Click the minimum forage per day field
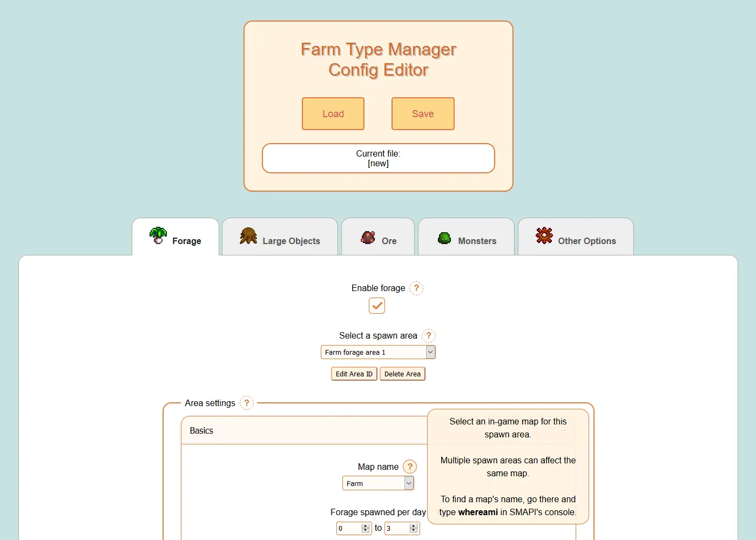Viewport: 756px width, 540px height. pyautogui.click(x=349, y=529)
